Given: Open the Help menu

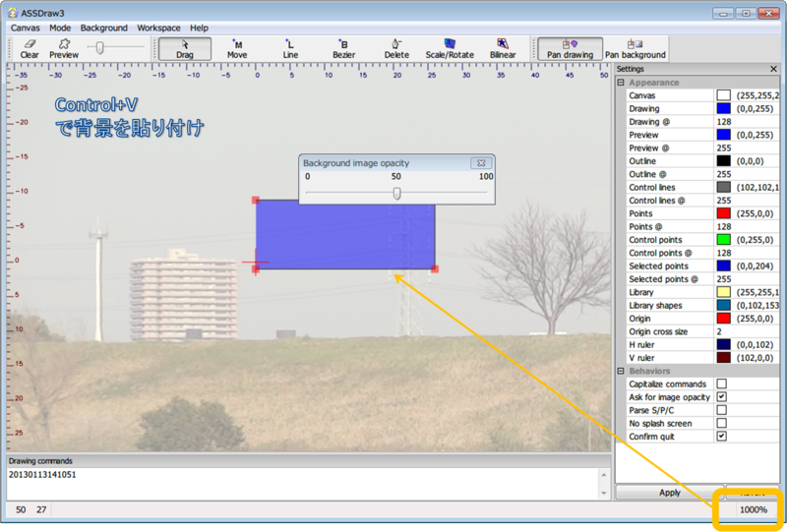Looking at the screenshot, I should coord(199,29).
